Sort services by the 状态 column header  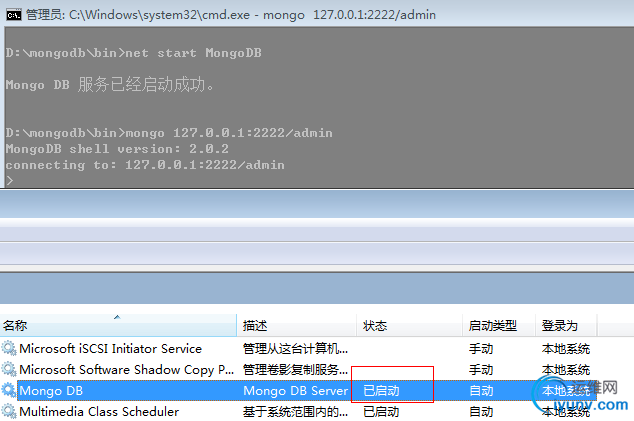410,326
